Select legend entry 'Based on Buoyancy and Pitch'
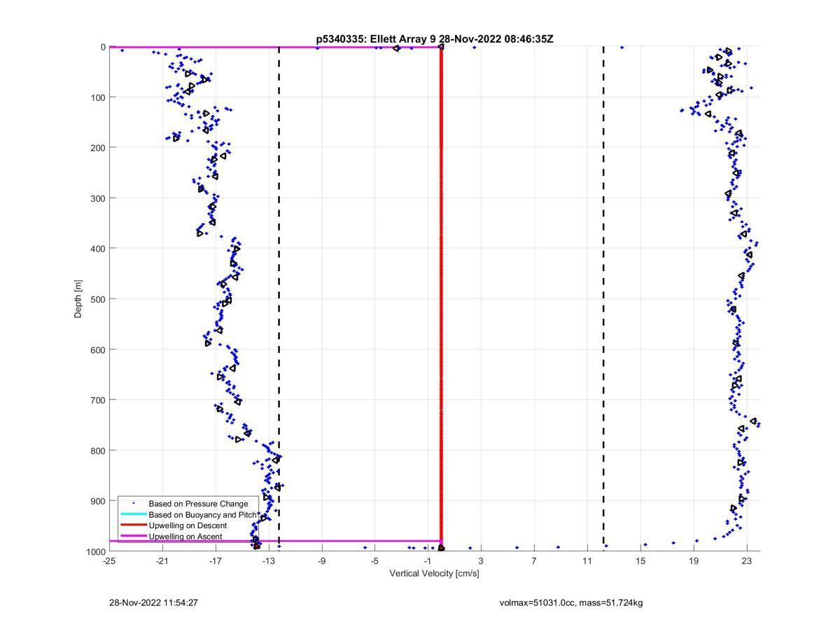The image size is (840, 620). click(202, 515)
